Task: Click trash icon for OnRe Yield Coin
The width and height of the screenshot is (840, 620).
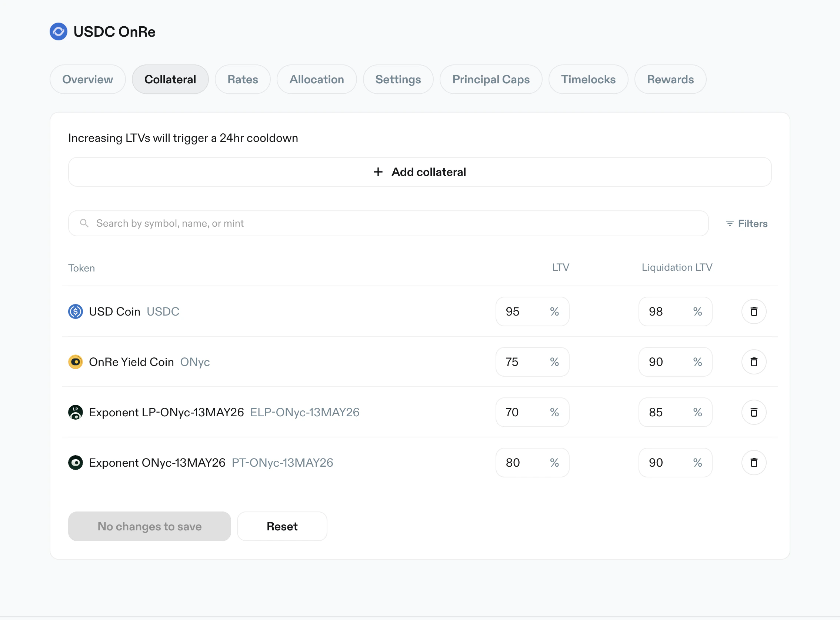Action: click(753, 362)
